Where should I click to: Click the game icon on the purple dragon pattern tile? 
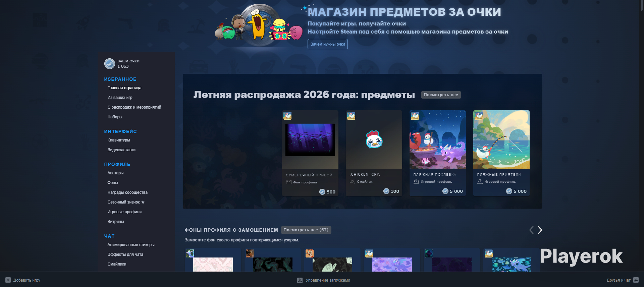tap(369, 253)
